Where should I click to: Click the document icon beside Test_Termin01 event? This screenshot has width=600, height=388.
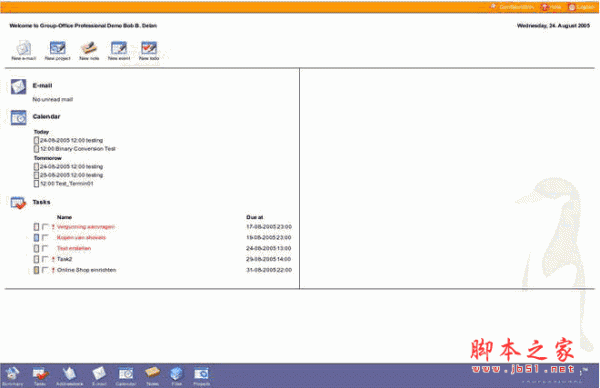[x=36, y=183]
